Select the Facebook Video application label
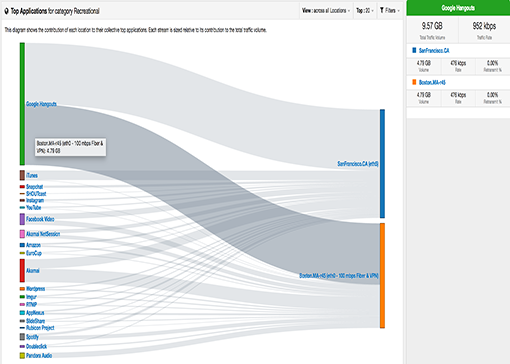The image size is (510, 364). pos(40,219)
